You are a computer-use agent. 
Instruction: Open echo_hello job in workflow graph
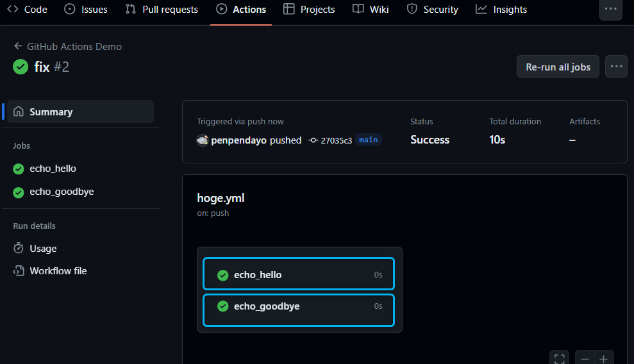coord(299,274)
